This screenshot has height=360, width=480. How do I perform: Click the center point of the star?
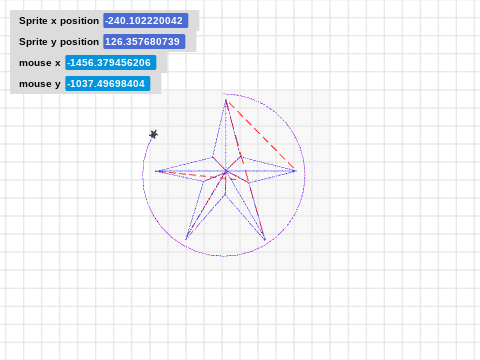226,171
